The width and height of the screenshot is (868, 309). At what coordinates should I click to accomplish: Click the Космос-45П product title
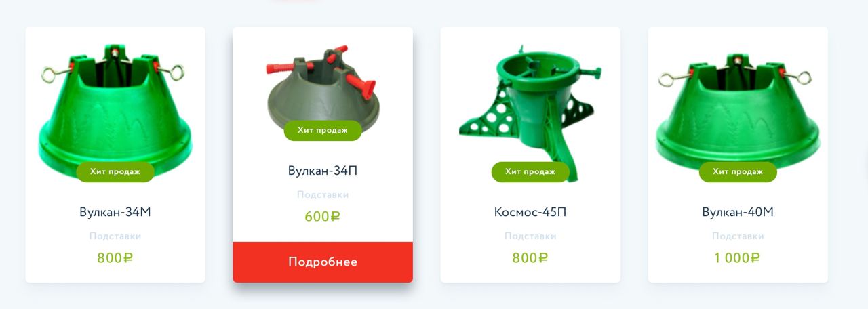[530, 212]
